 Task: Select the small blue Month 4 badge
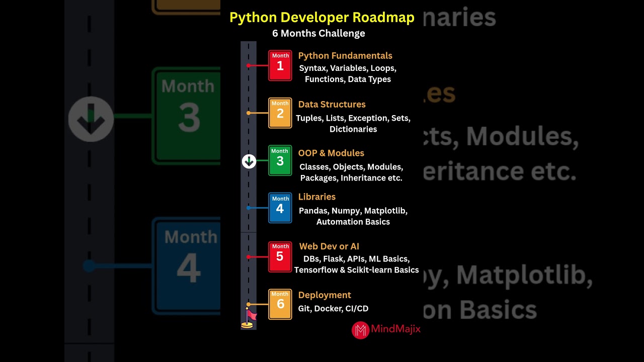point(280,208)
